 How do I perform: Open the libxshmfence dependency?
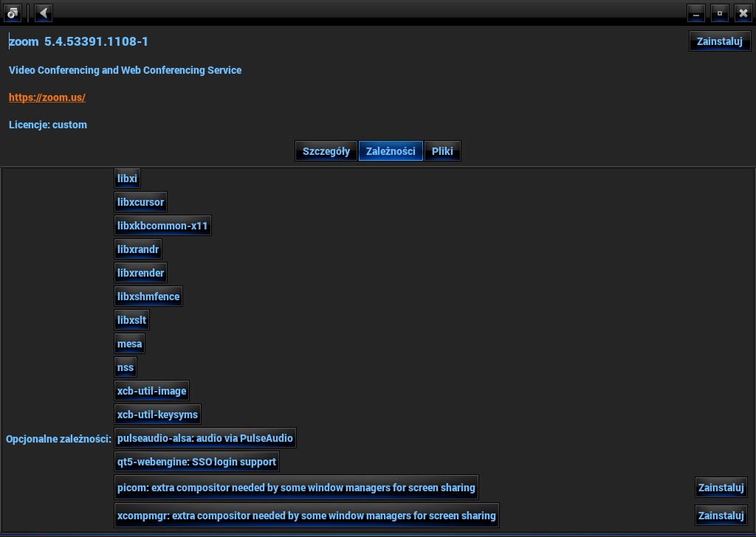pyautogui.click(x=148, y=297)
